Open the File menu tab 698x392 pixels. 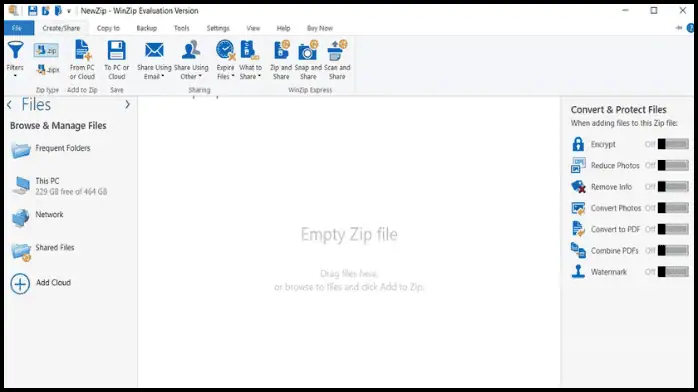click(x=19, y=28)
